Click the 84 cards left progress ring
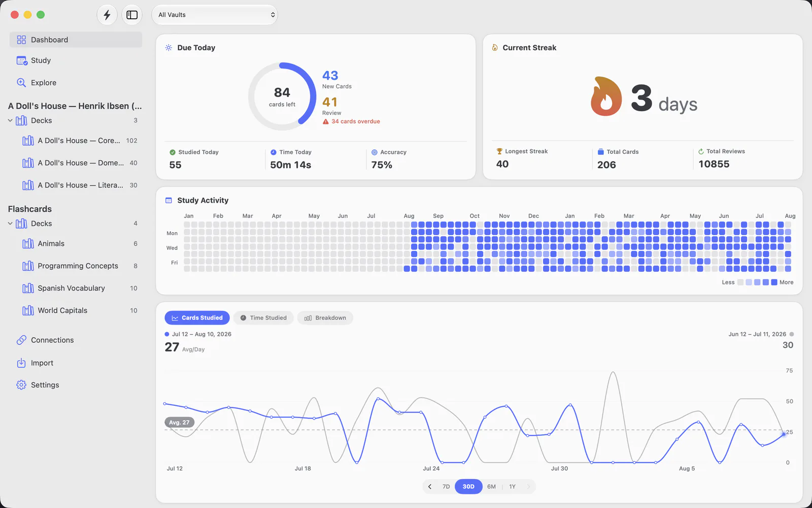 [x=282, y=97]
